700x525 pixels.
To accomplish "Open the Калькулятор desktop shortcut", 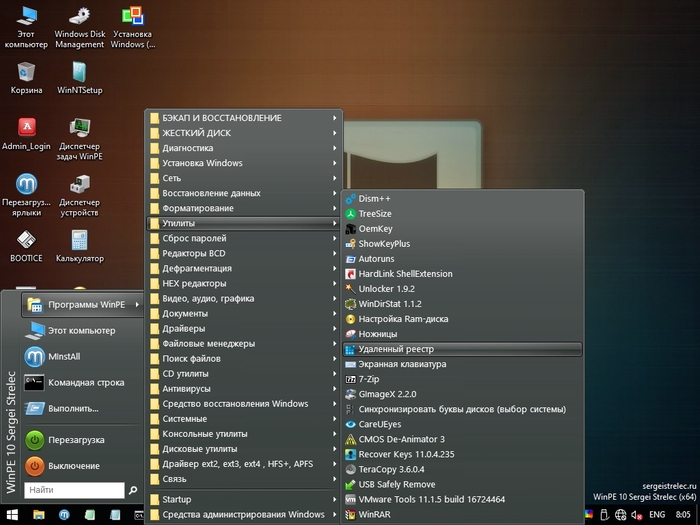I will point(79,246).
